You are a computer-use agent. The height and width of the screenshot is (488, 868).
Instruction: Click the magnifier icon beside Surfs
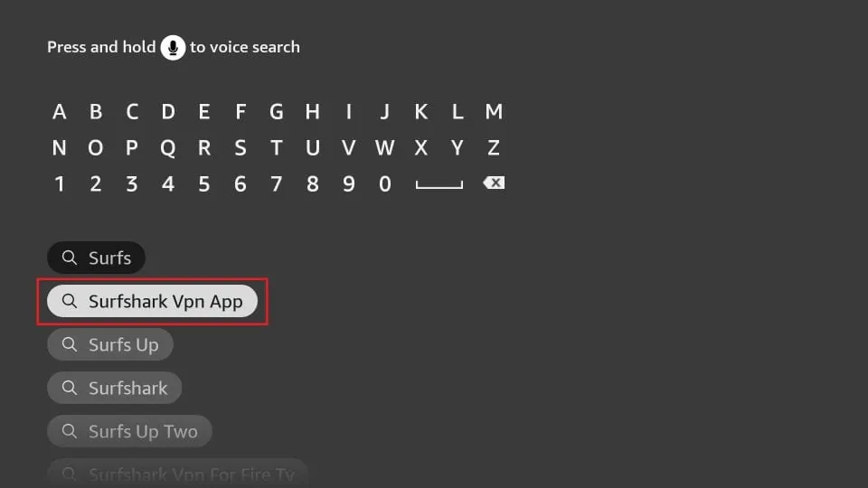(x=70, y=258)
